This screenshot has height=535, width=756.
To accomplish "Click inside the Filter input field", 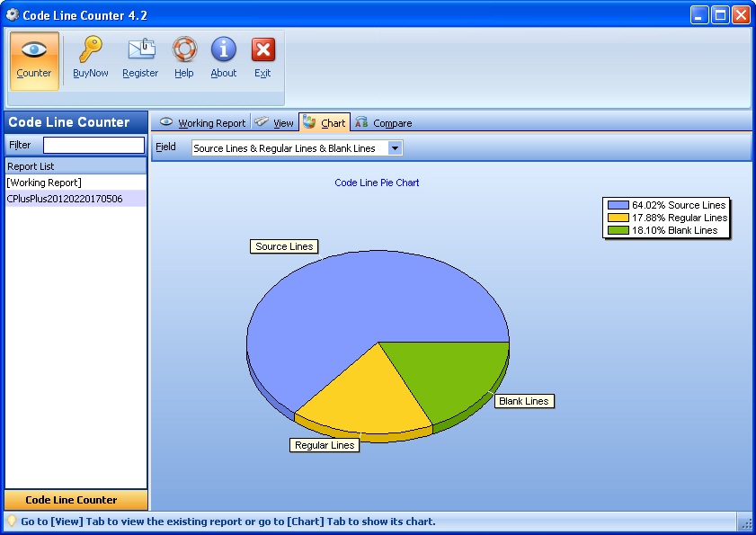I will 93,146.
